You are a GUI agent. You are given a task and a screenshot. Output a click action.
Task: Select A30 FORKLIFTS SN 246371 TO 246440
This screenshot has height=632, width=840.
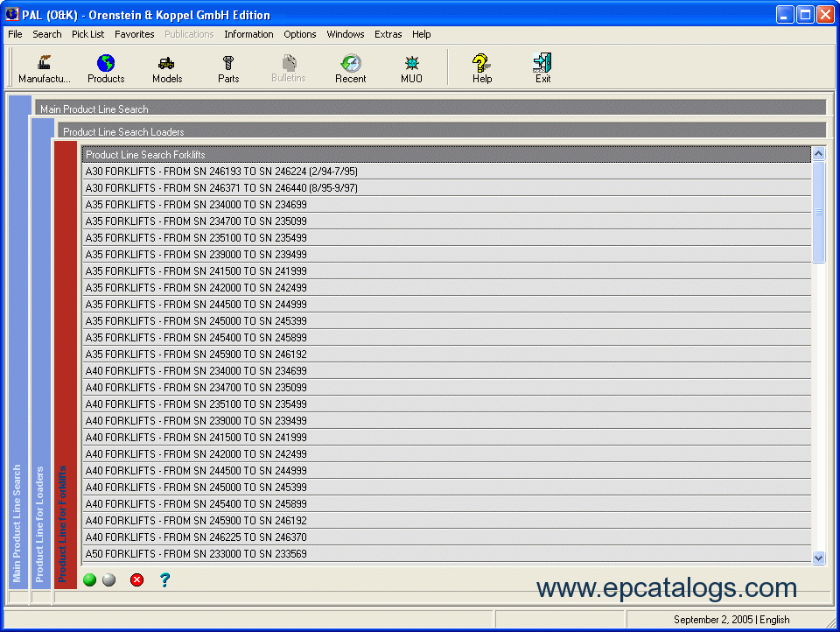(446, 188)
